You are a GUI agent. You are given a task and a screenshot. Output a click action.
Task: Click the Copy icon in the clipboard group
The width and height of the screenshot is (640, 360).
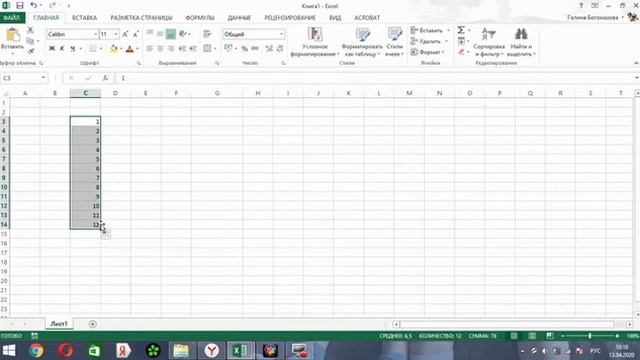click(x=30, y=41)
